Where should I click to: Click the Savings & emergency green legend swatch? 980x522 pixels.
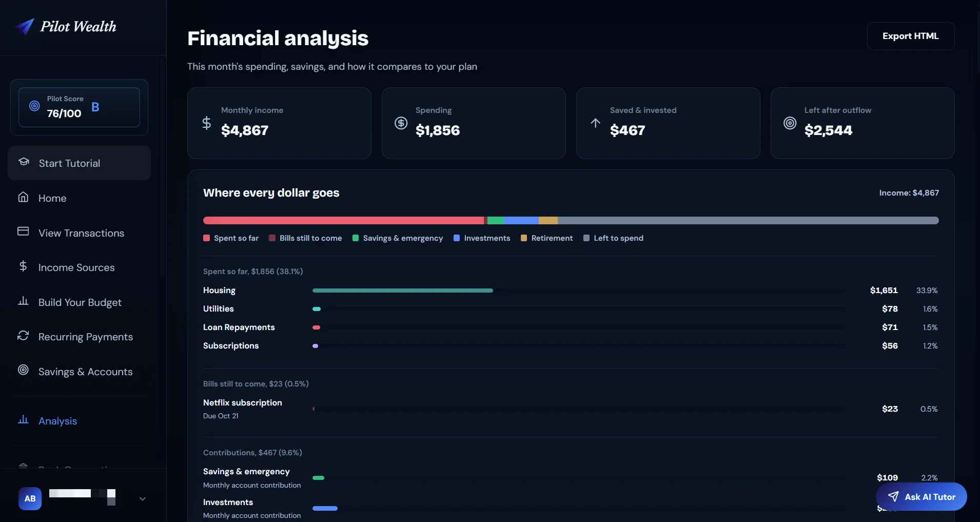point(356,238)
